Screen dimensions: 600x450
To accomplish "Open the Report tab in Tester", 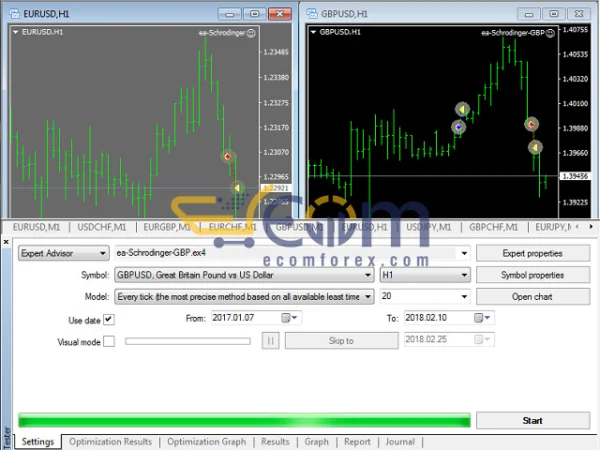I will (357, 442).
